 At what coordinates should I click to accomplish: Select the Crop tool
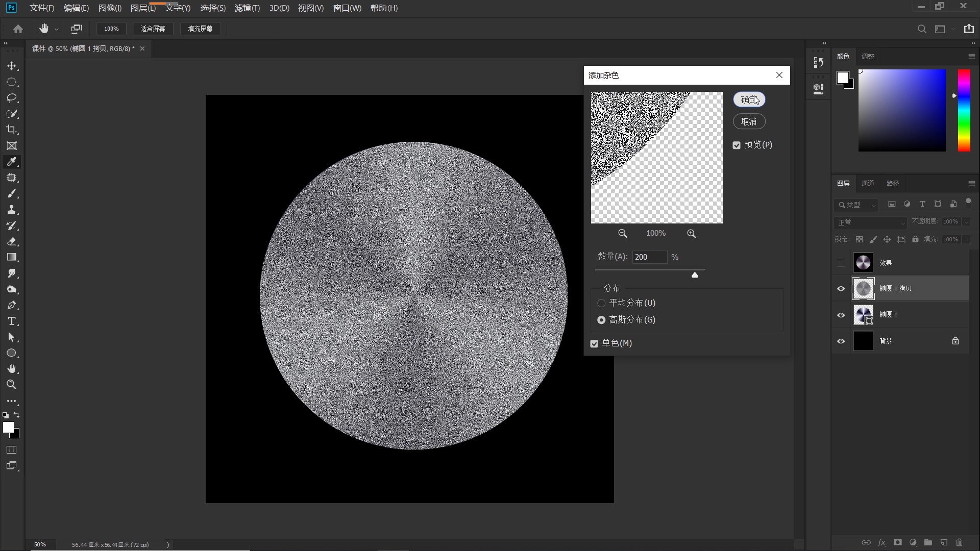point(12,130)
